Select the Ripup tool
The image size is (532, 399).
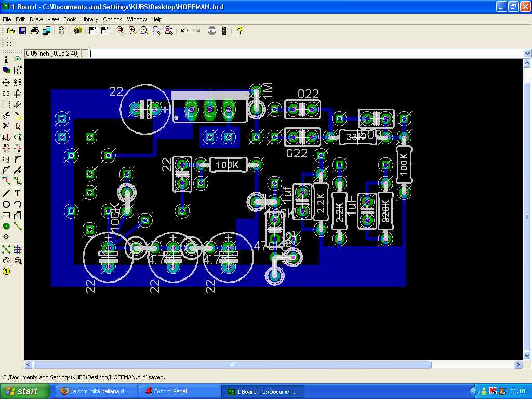click(18, 181)
